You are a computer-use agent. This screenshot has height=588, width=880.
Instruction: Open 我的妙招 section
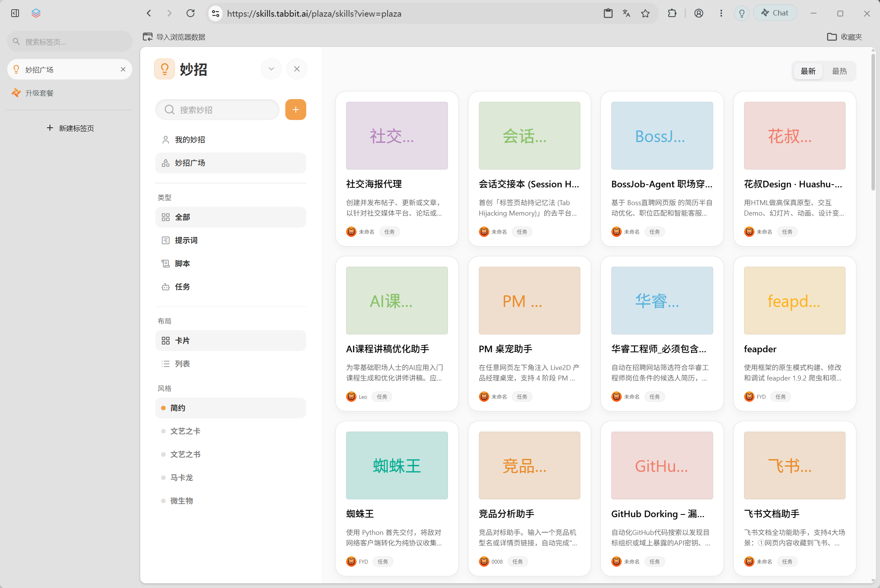(x=231, y=140)
